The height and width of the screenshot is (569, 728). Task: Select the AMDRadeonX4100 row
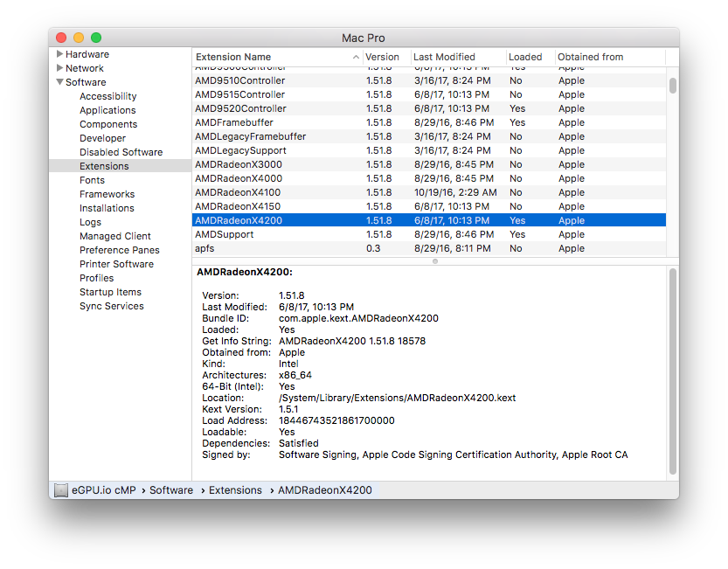[429, 191]
